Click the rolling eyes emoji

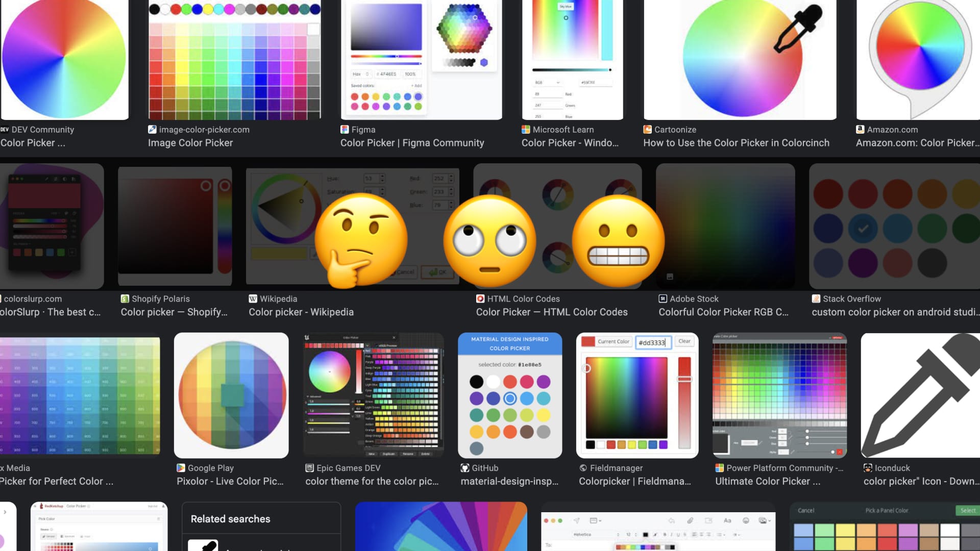[489, 241]
